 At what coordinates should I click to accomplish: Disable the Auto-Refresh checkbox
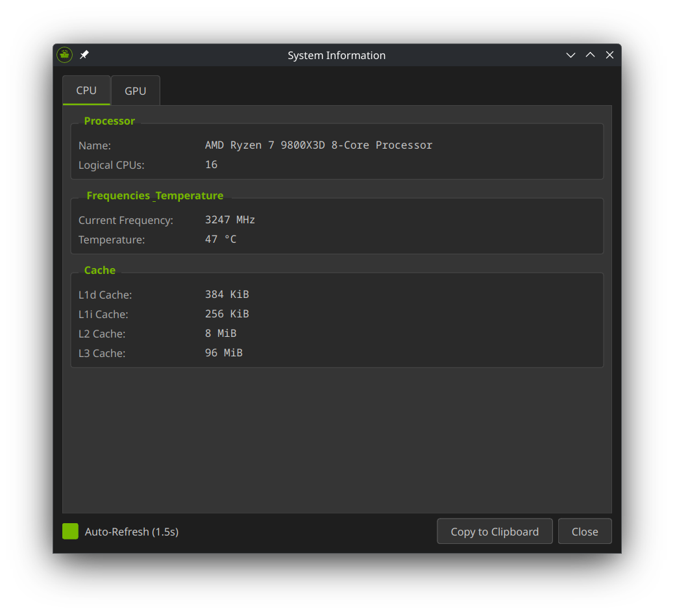[70, 532]
